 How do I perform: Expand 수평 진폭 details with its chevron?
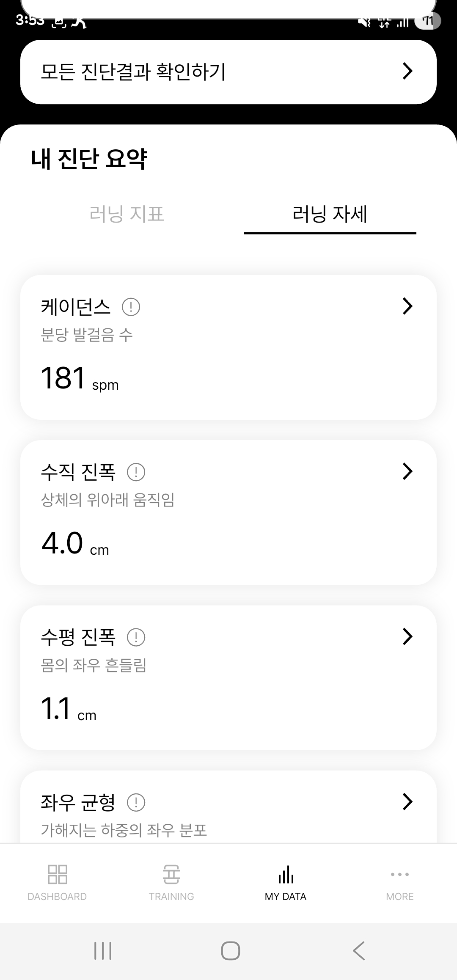pyautogui.click(x=407, y=636)
